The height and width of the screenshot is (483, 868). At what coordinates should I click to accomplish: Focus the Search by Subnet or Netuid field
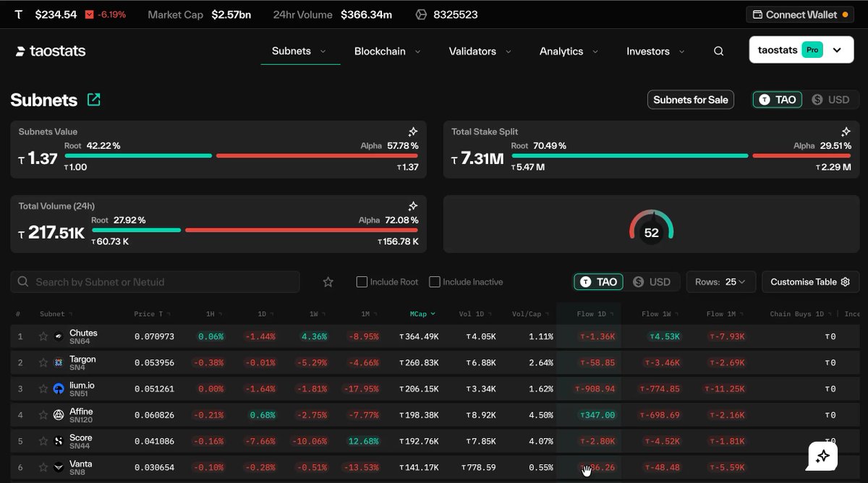tap(155, 282)
